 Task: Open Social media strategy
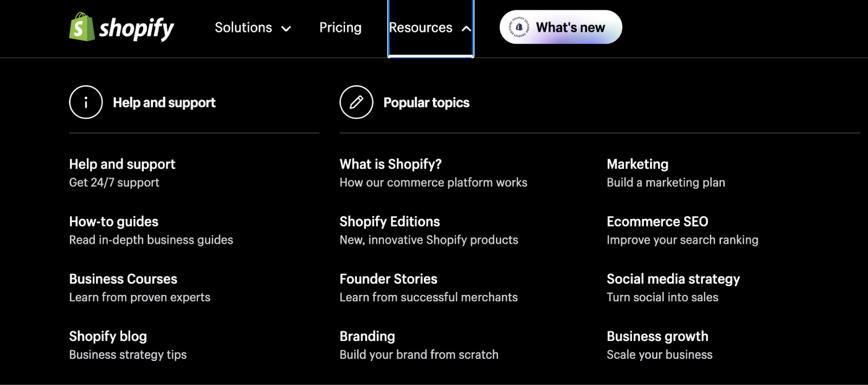click(673, 279)
